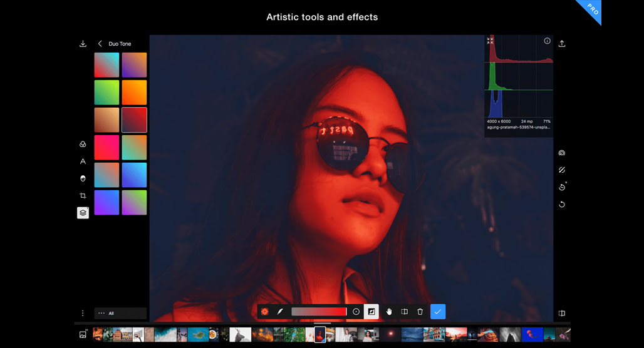Viewport: 644px width, 348px height.
Task: Open the palm trees at dusk thumbnail
Action: (x=182, y=335)
